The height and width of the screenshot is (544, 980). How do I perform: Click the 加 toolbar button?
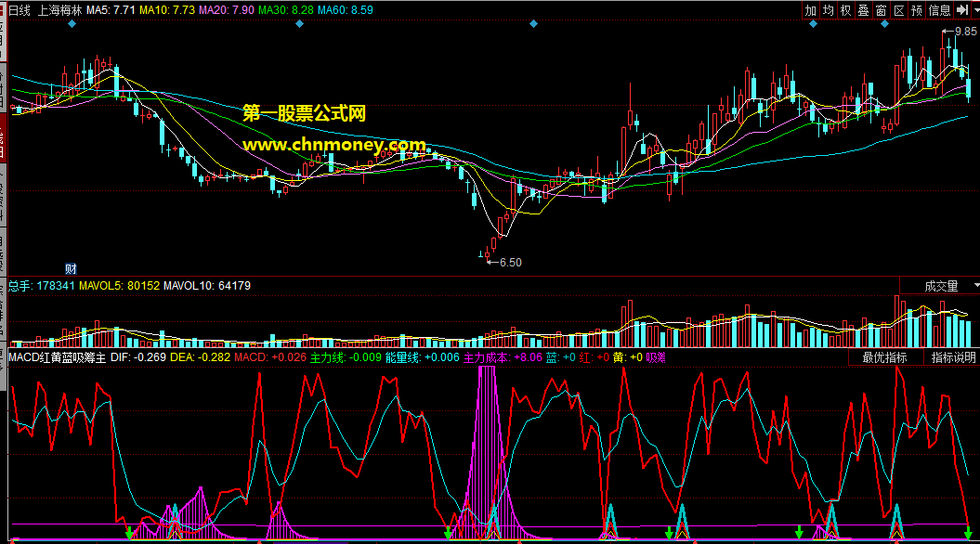pyautogui.click(x=811, y=10)
